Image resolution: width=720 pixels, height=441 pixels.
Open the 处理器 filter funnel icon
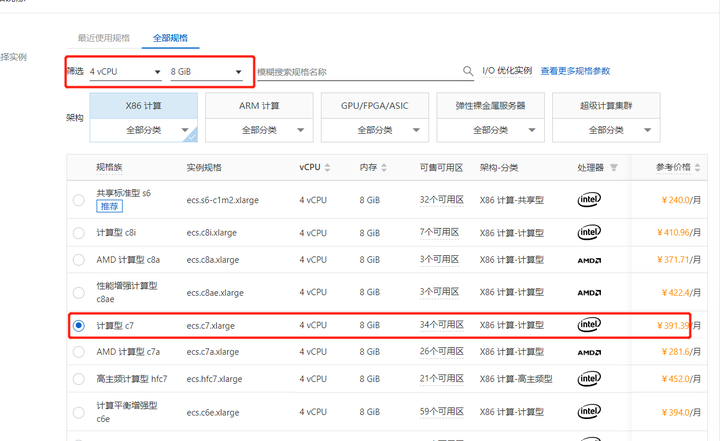click(613, 168)
